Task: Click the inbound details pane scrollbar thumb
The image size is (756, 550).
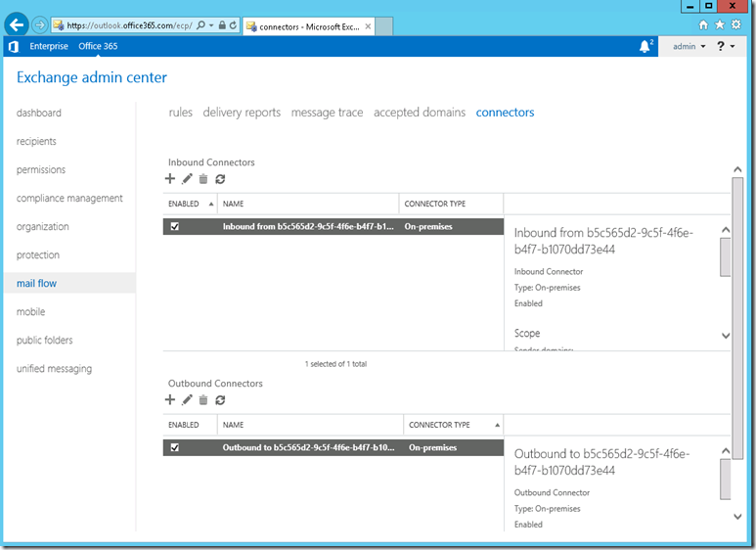Action: click(x=725, y=257)
